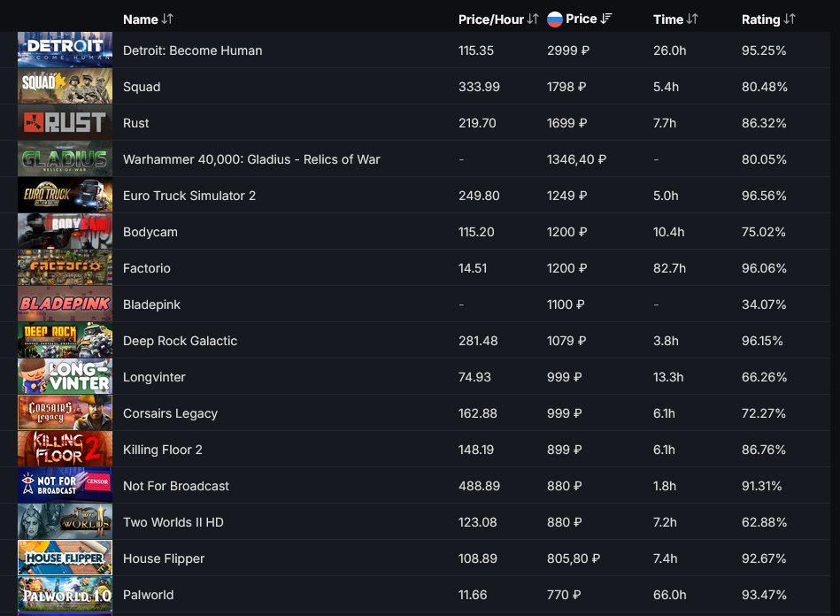Open the Palworld 1.0 thumbnail
The height and width of the screenshot is (616, 840).
coord(65,594)
